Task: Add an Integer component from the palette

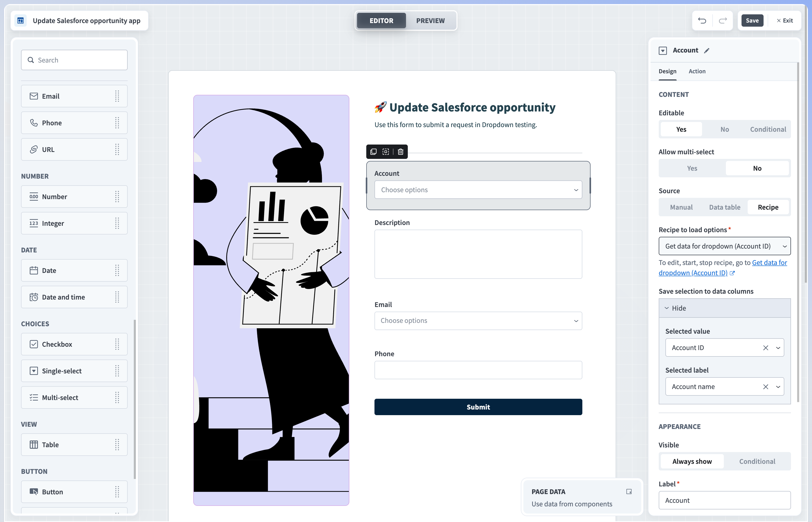Action: coord(74,223)
